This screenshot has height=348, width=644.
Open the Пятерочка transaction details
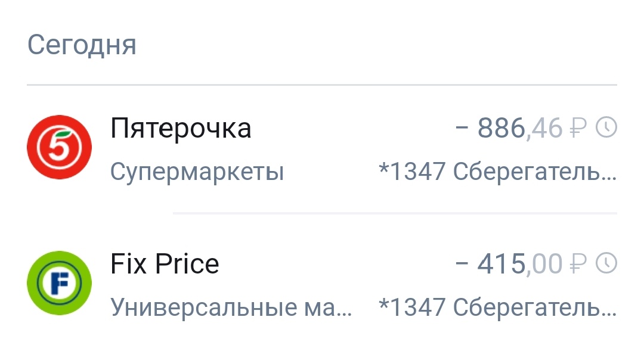[322, 147]
